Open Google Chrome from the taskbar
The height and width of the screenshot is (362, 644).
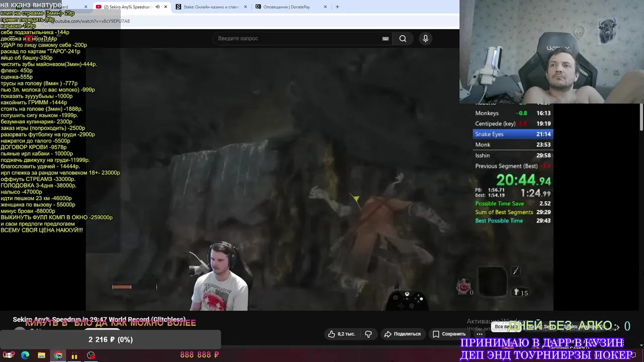[x=58, y=355]
